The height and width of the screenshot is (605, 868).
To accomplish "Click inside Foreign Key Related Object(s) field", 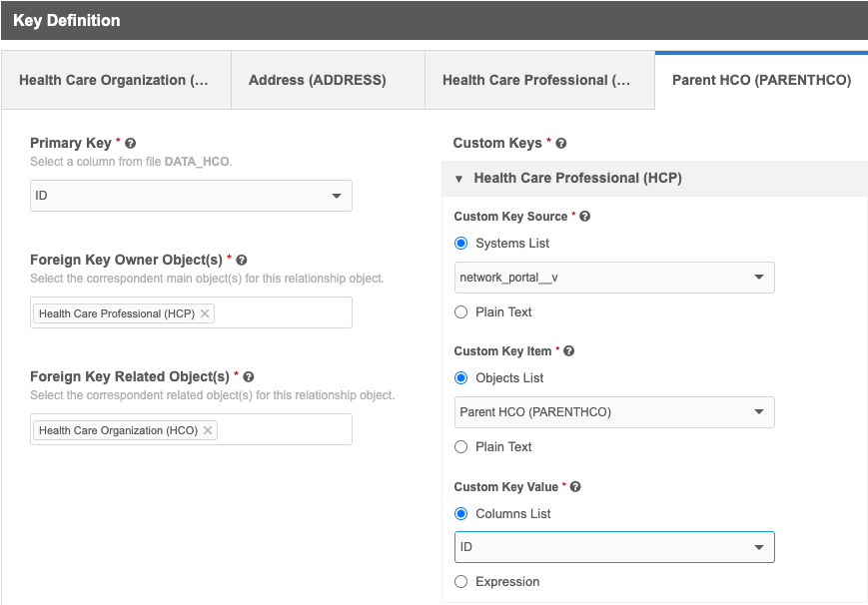I will pos(282,430).
